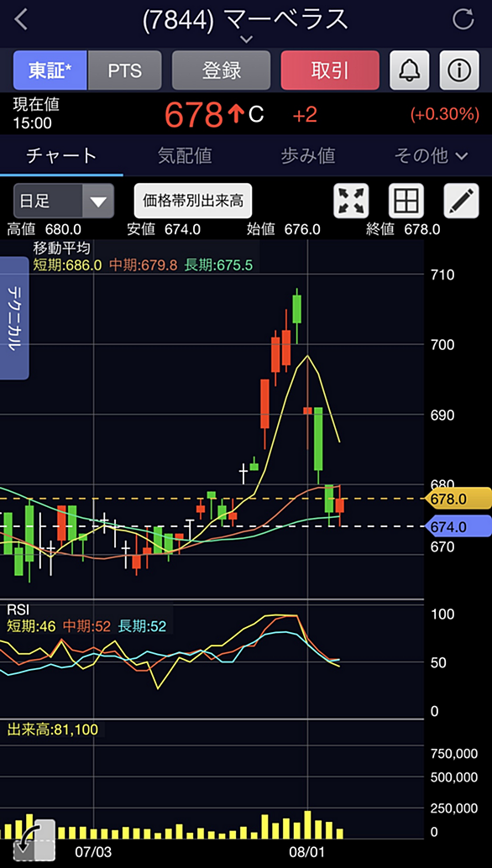Refresh the stock data
The width and height of the screenshot is (492, 868).
click(x=463, y=19)
